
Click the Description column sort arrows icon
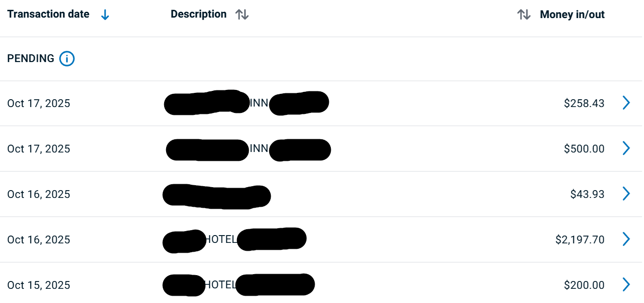click(x=242, y=15)
